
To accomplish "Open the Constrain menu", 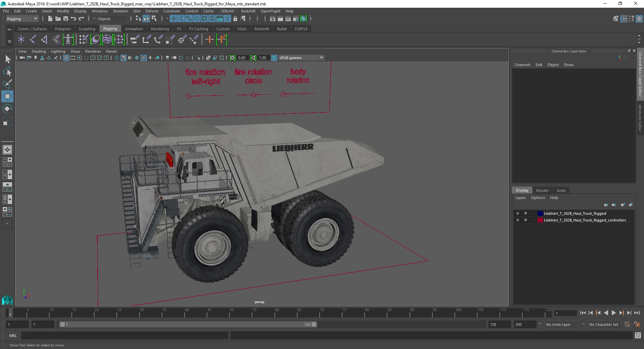I will [171, 11].
